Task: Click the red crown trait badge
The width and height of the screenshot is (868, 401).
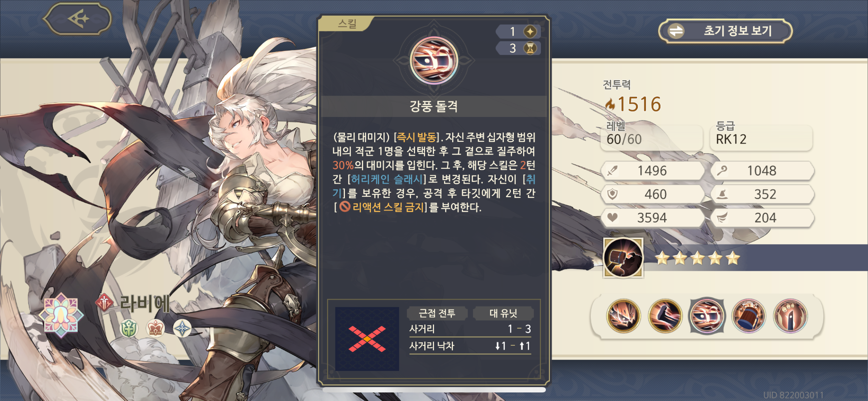Action: [x=155, y=328]
